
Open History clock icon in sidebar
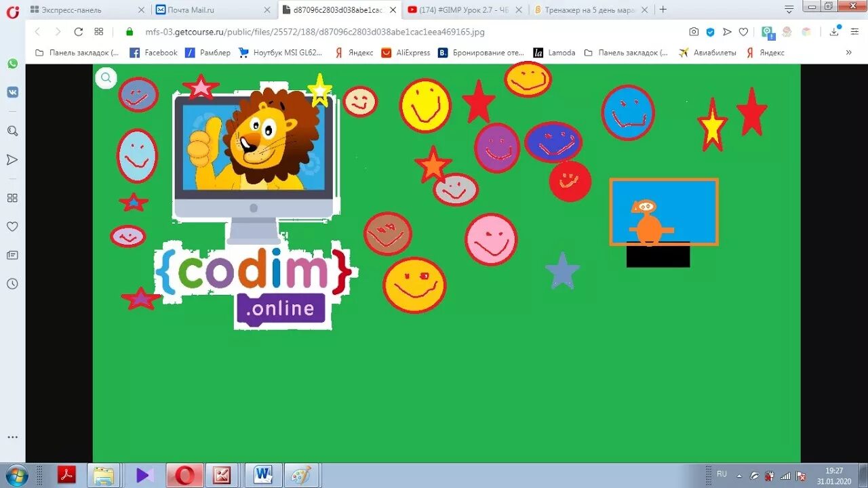tap(12, 283)
